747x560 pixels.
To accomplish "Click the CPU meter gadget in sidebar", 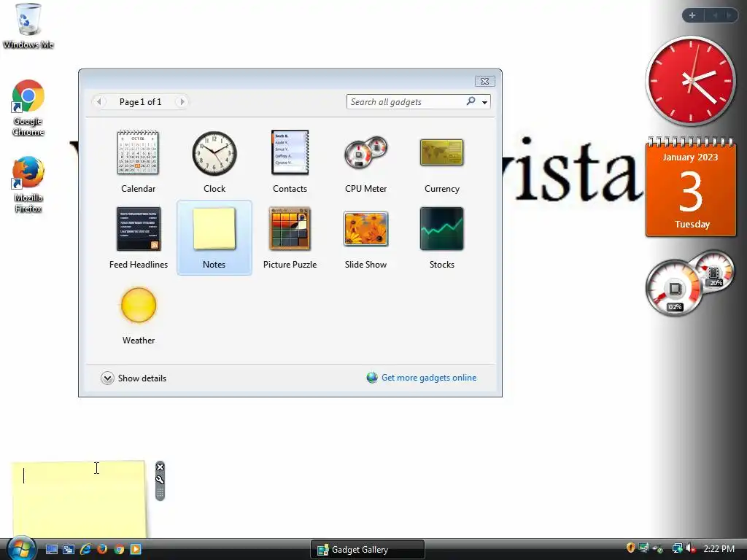I will pyautogui.click(x=691, y=283).
